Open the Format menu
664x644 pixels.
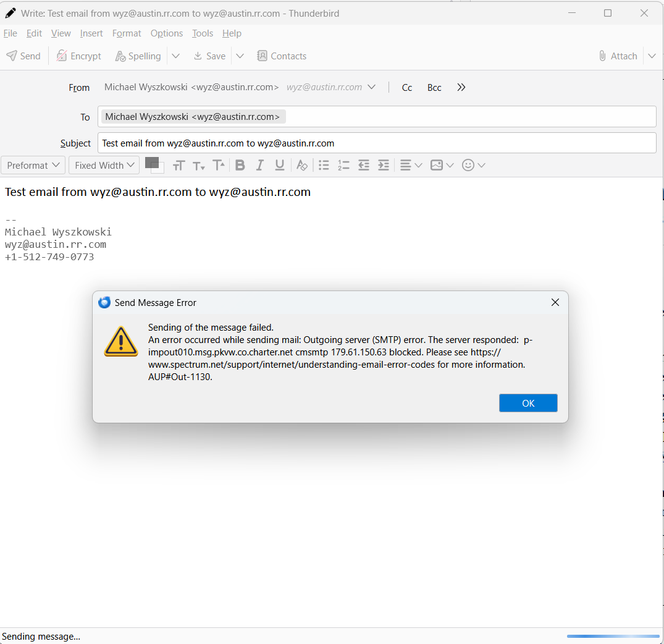(127, 33)
